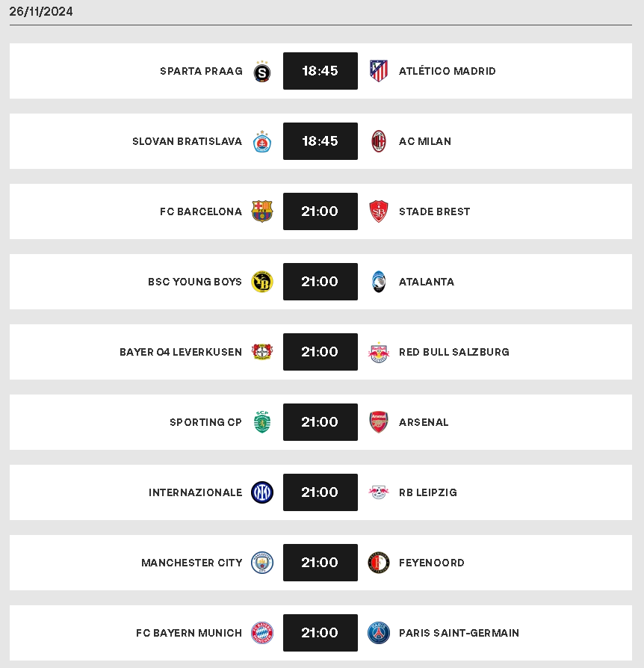Click the Manchester City team name

tap(192, 563)
